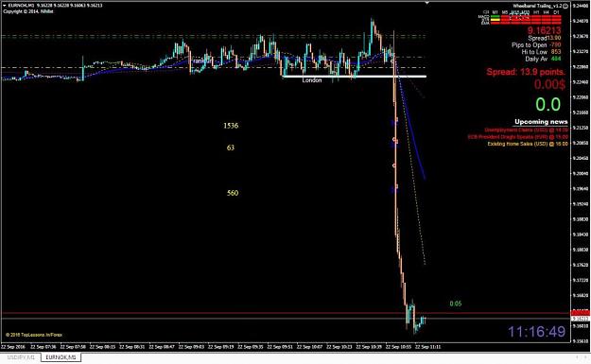Screen dimensions: 591x364
Task: Click the smiley icon beside Wheelbarrel Trailing_v1.2
Action: coord(565,6)
